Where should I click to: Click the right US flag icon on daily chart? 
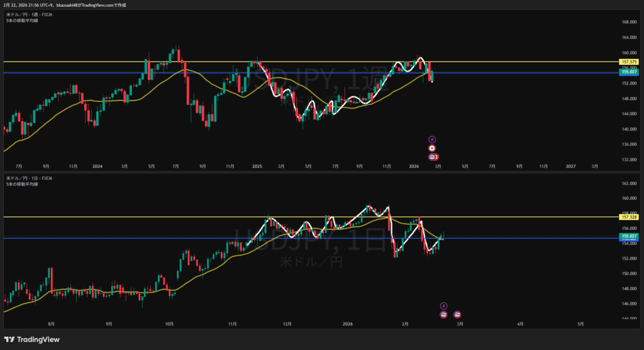pyautogui.click(x=457, y=314)
